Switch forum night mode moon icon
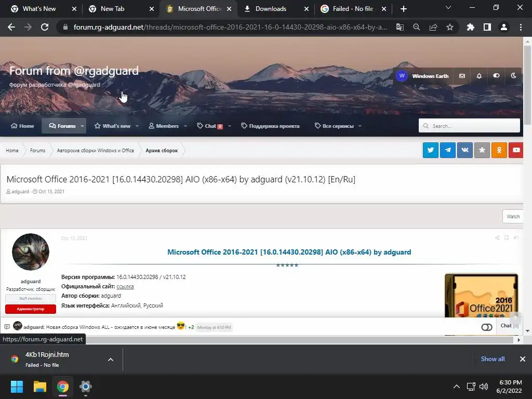The image size is (532, 399). click(514, 76)
